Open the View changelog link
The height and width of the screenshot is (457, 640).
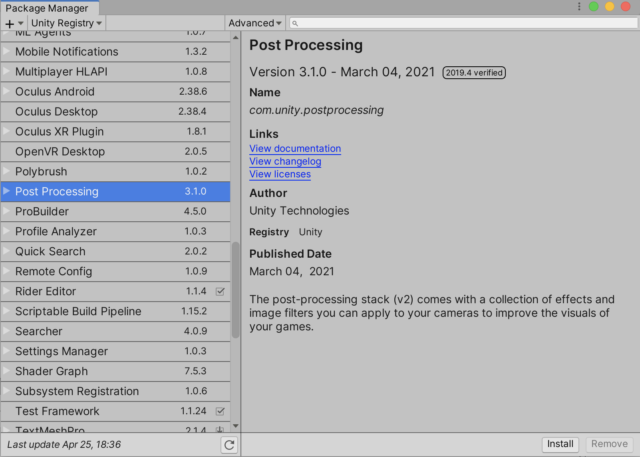(285, 162)
